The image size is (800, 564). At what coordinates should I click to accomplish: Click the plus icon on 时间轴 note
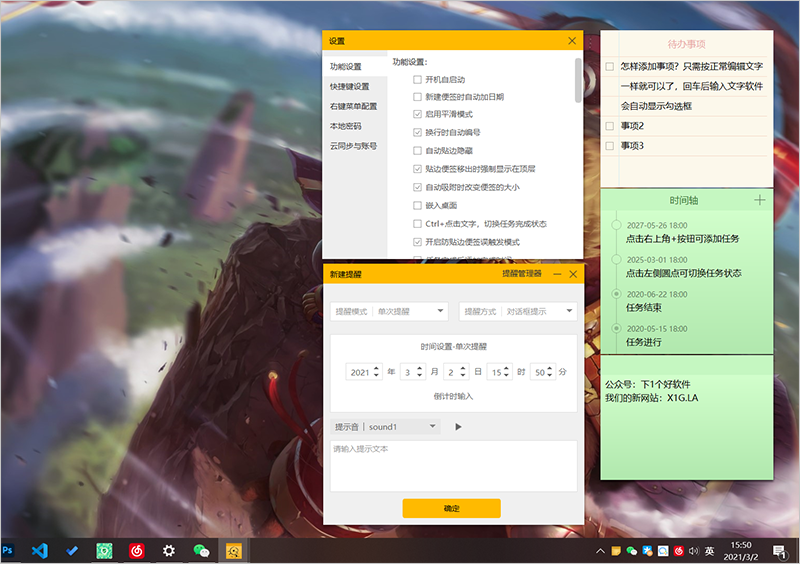coord(759,200)
